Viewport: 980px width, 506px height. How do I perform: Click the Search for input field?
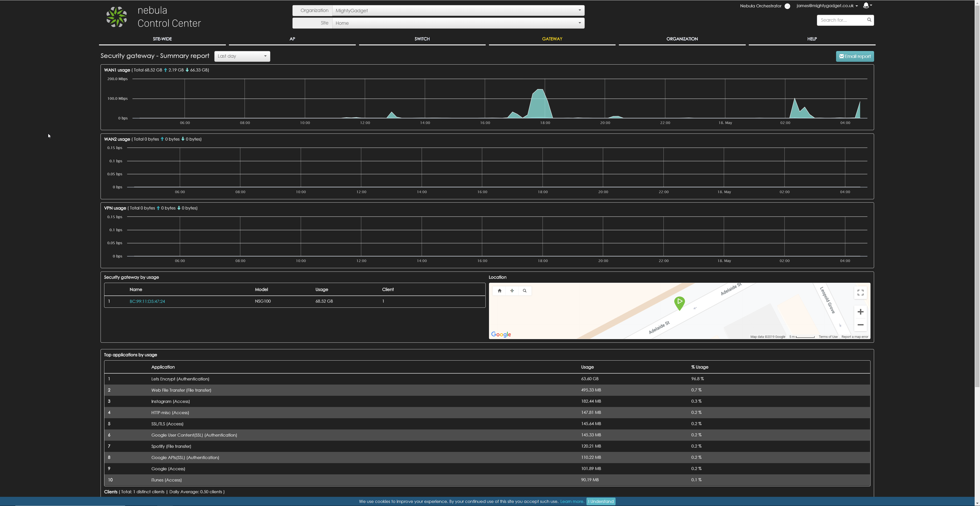841,20
